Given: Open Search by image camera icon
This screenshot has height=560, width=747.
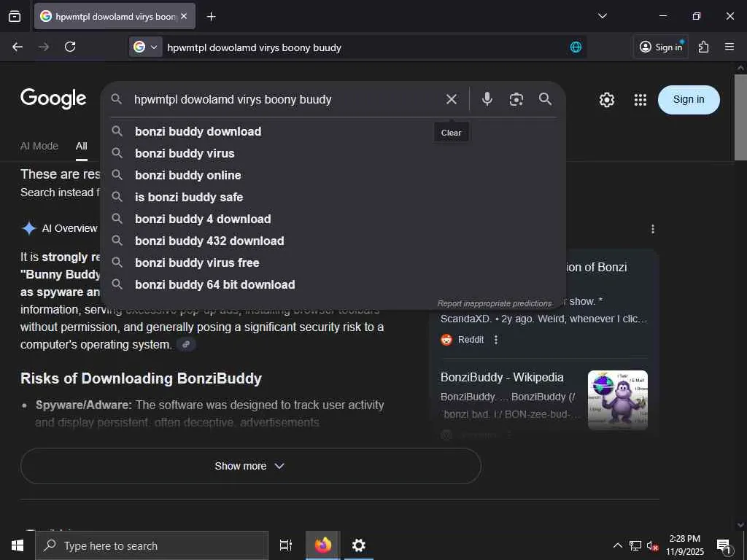Looking at the screenshot, I should (516, 99).
